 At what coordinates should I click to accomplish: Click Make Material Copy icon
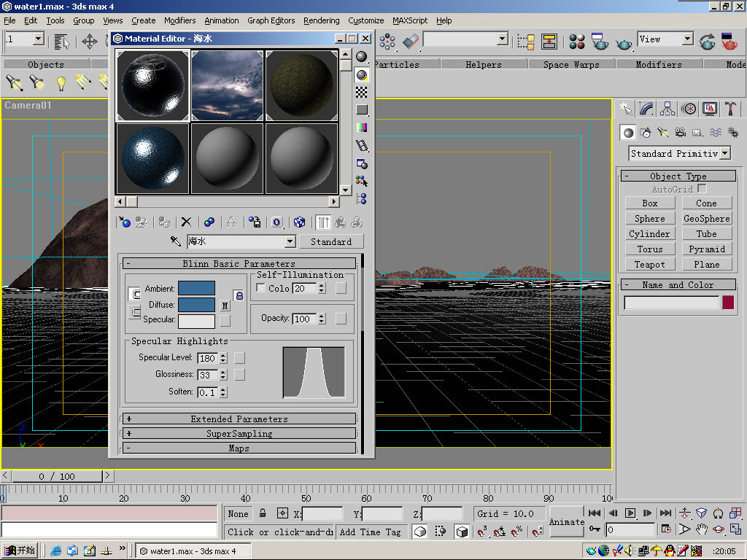pyautogui.click(x=209, y=222)
